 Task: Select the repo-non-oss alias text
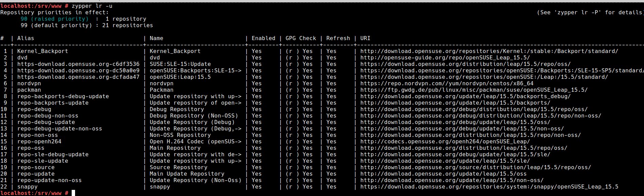pyautogui.click(x=38, y=135)
